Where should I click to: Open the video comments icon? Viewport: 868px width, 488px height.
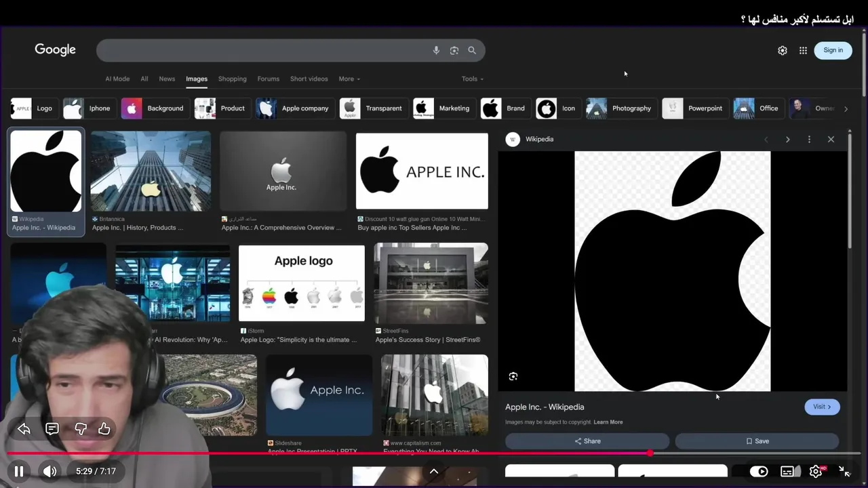(52, 429)
